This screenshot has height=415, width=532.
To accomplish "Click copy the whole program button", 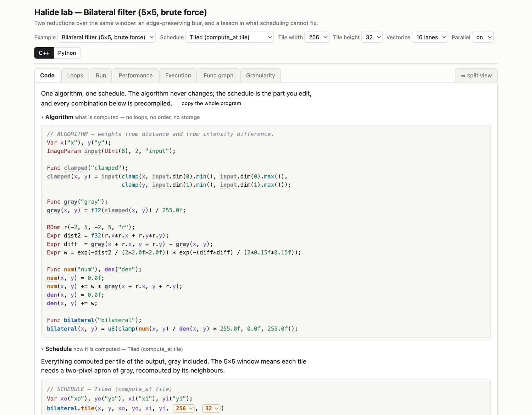I will (x=211, y=103).
